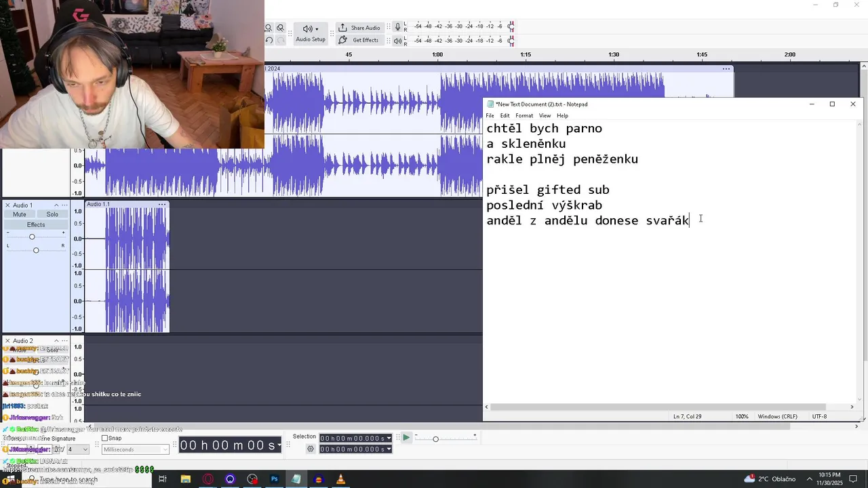Click the 1:00 mark on the timeline ruler

tap(437, 54)
